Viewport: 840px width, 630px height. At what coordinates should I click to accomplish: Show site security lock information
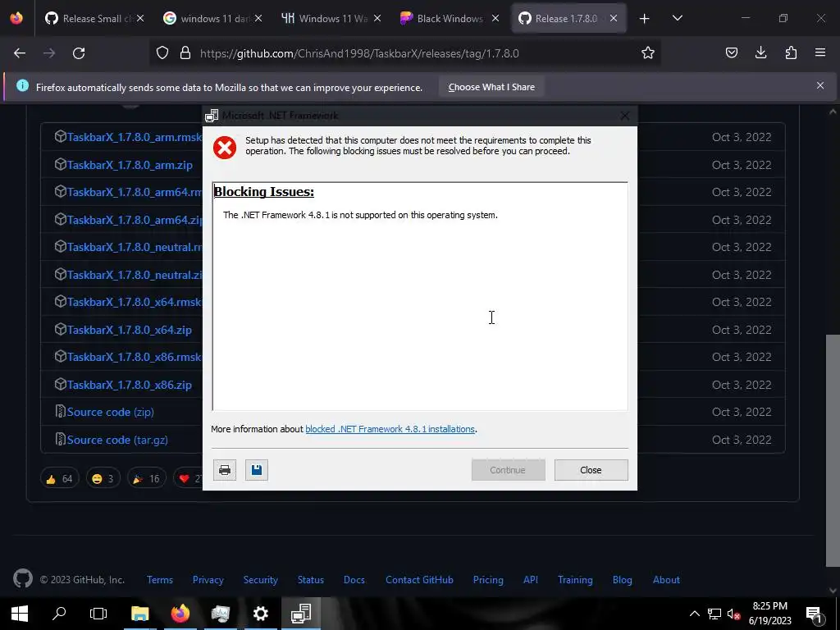(185, 53)
